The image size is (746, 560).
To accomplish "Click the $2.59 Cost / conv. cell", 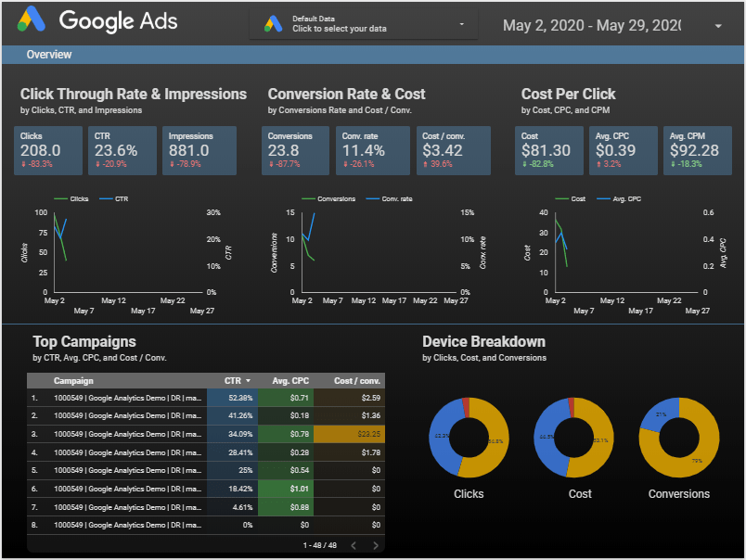I will 349,398.
